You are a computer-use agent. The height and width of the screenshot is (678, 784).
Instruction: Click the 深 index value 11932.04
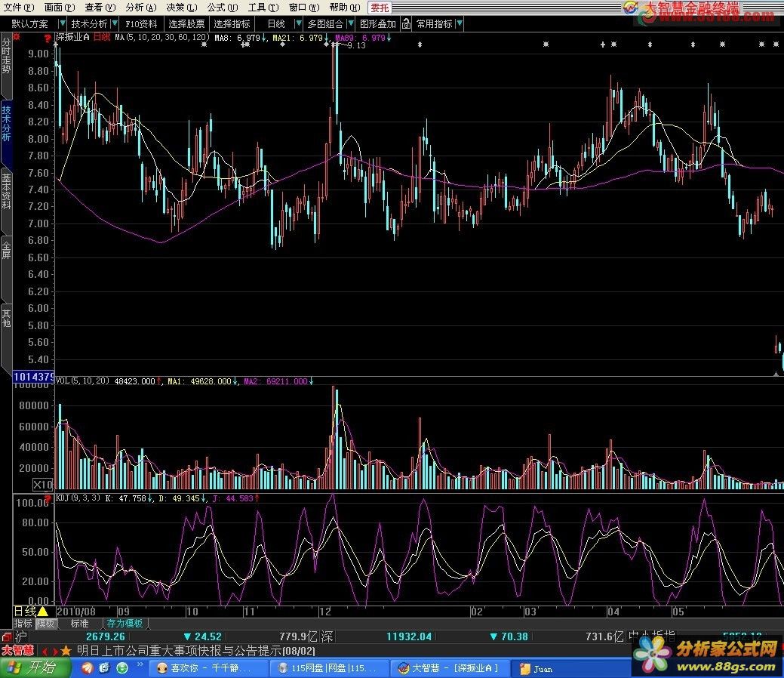409,636
